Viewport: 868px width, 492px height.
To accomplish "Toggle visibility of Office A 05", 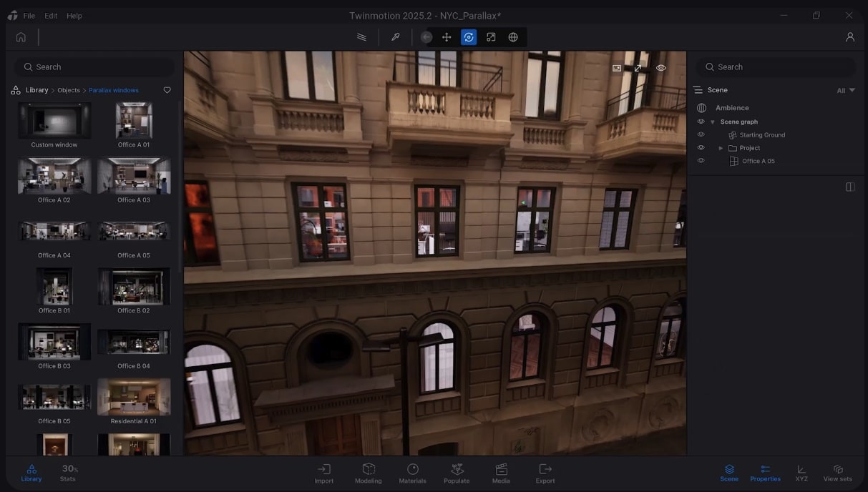I will pyautogui.click(x=701, y=161).
